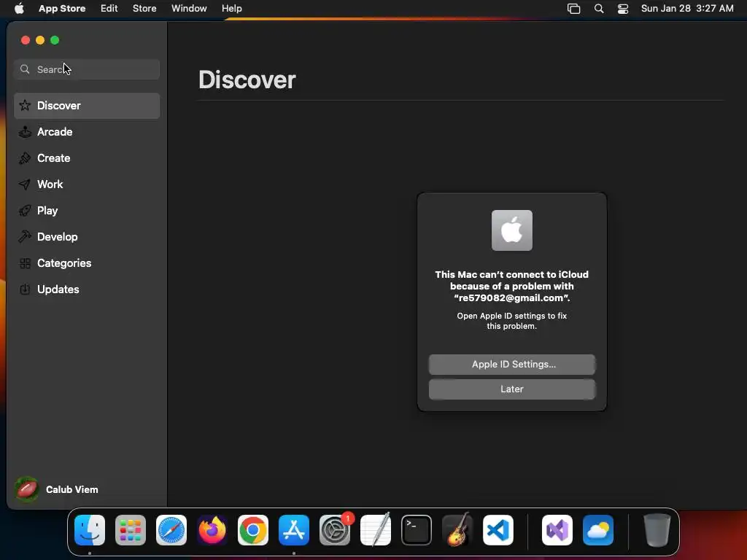Click the Develop hammer icon
This screenshot has width=747, height=560.
[25, 237]
